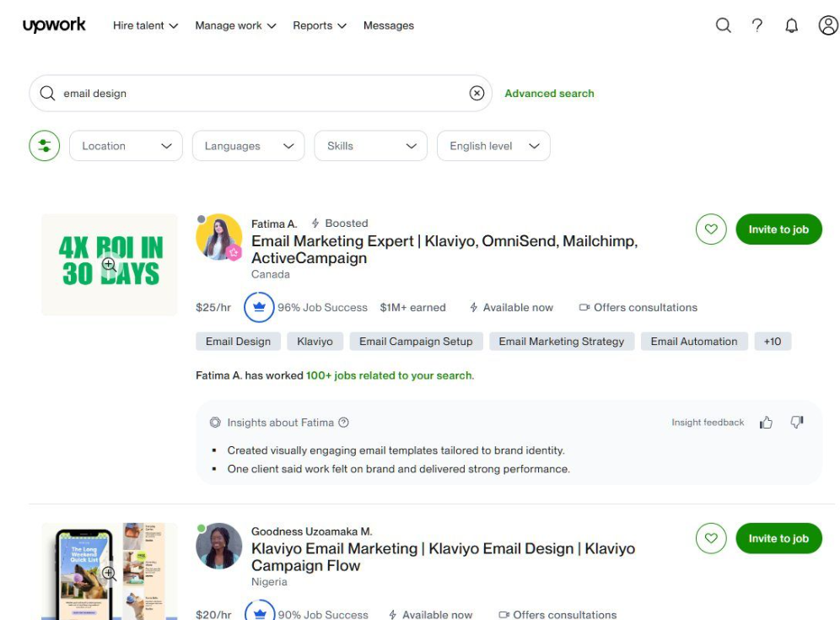The image size is (840, 620).
Task: Open the all filters slider icon
Action: (x=45, y=146)
